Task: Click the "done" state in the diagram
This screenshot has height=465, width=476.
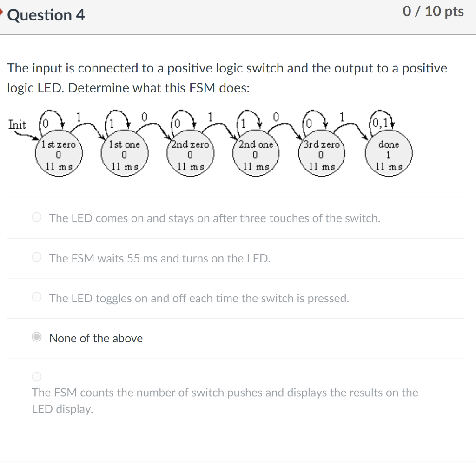Action: tap(389, 153)
